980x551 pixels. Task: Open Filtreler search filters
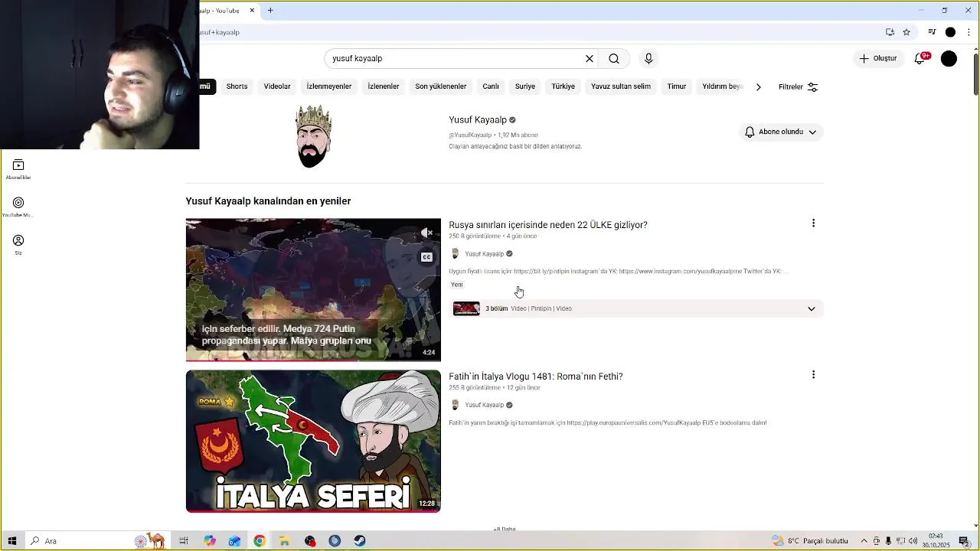(799, 86)
